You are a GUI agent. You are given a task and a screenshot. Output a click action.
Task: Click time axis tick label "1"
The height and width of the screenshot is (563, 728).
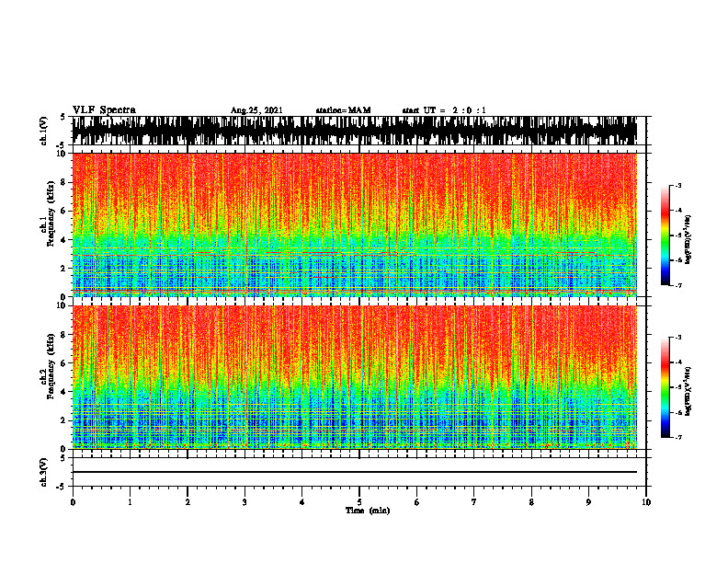130,502
